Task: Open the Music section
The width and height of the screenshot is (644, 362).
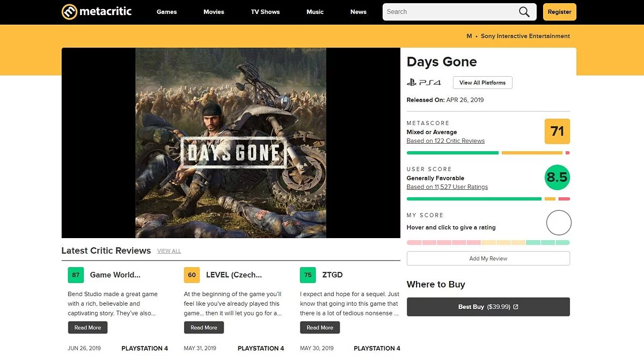Action: (x=315, y=12)
